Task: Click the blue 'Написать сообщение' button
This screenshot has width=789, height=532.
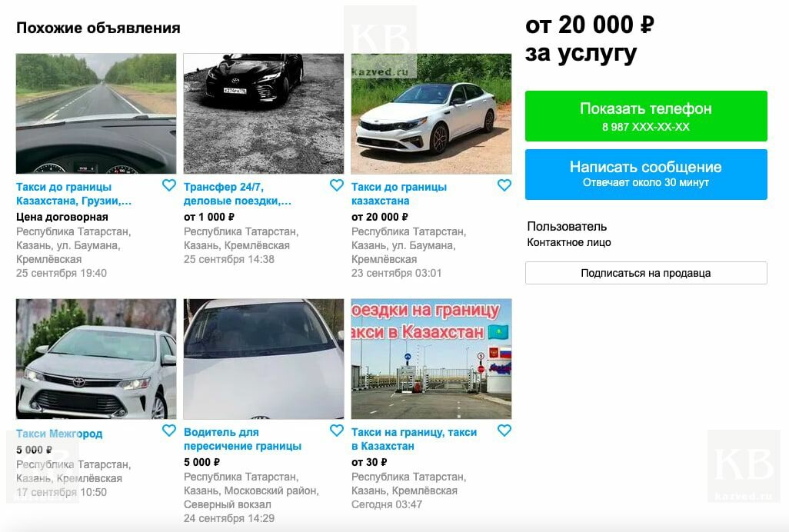Action: pos(646,175)
